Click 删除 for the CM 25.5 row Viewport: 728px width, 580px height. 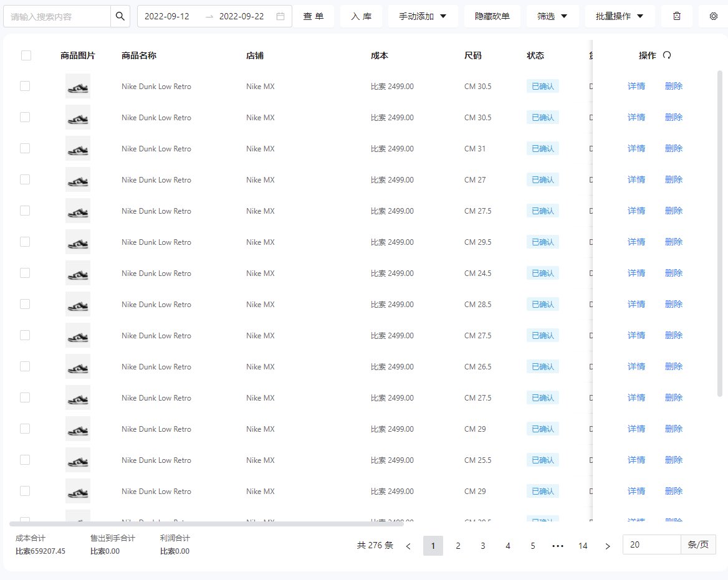coord(674,460)
